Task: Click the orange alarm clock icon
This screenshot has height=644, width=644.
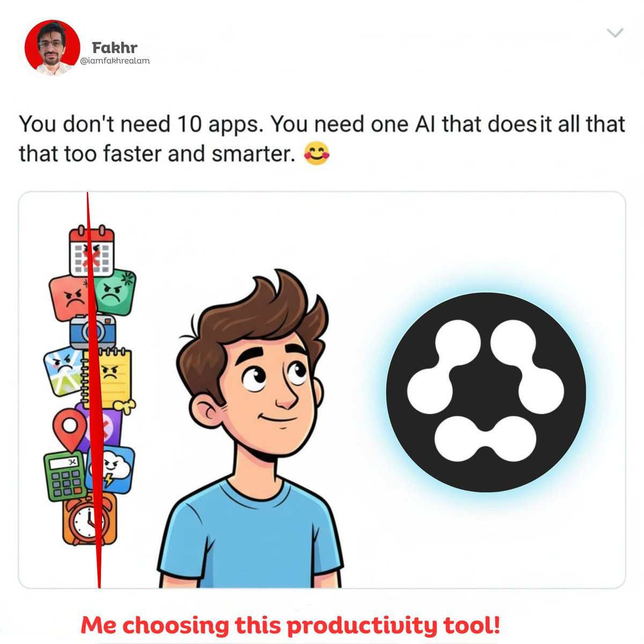Action: [x=89, y=519]
